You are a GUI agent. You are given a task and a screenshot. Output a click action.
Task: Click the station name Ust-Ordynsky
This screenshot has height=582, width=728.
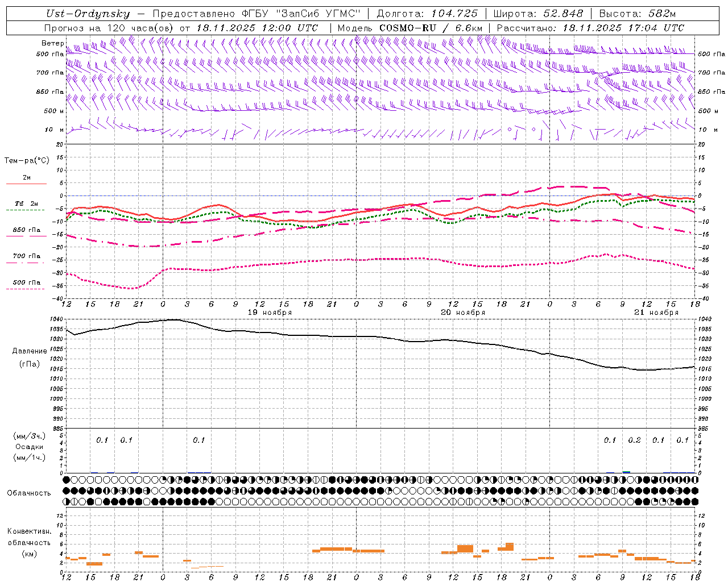88,14
